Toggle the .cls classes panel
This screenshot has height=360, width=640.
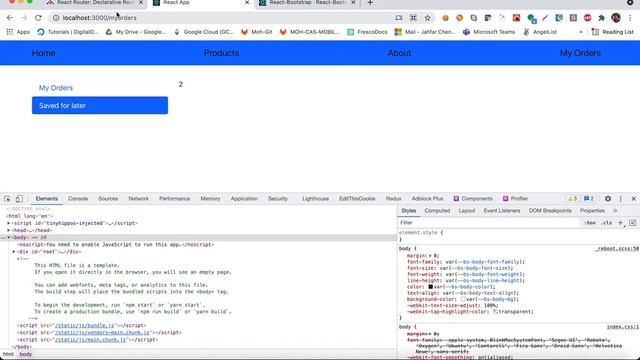607,223
